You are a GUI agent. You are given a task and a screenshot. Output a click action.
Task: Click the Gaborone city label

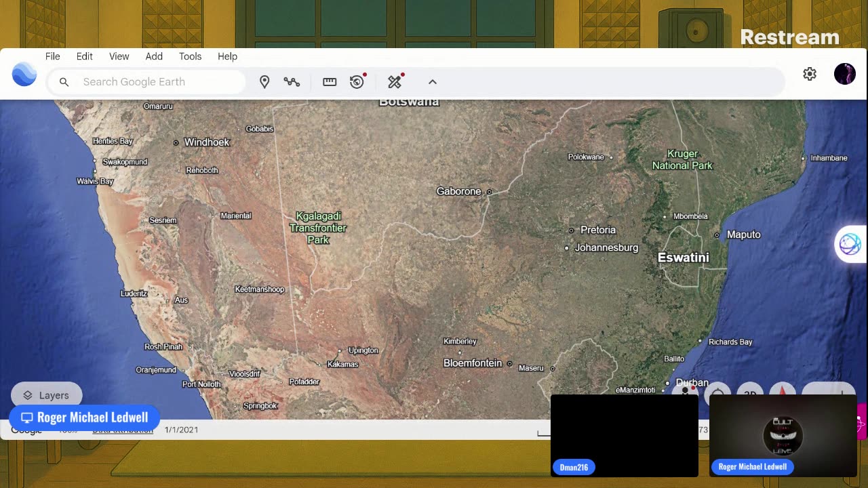(x=458, y=191)
